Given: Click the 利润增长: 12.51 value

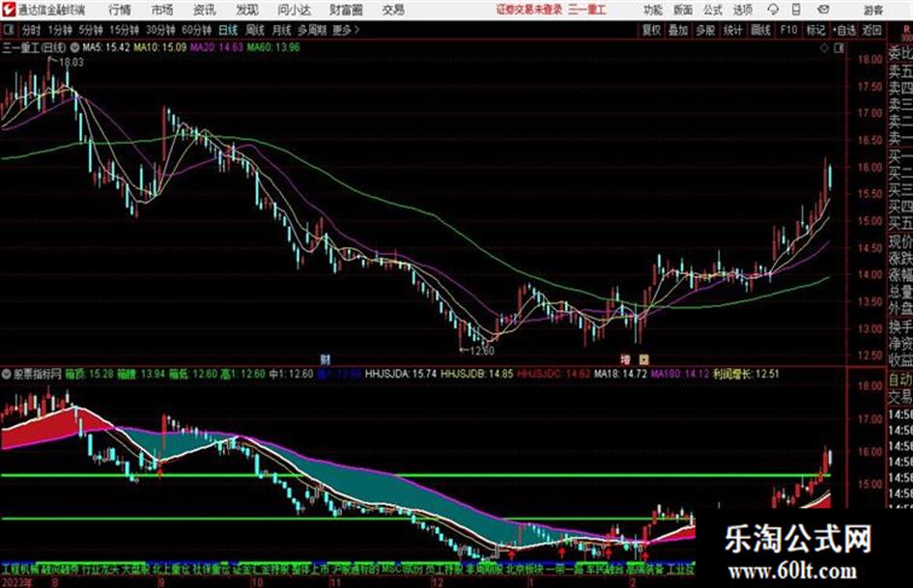Looking at the screenshot, I should [746, 374].
